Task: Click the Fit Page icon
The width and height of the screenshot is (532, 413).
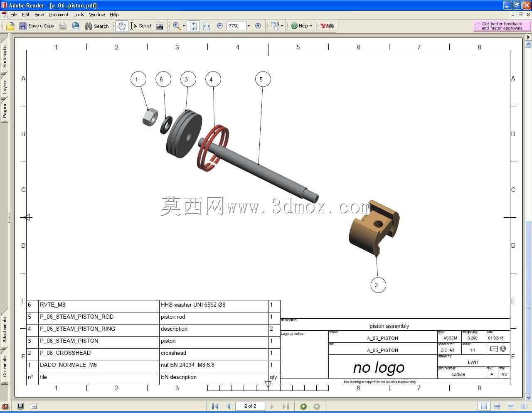Action: [193, 26]
